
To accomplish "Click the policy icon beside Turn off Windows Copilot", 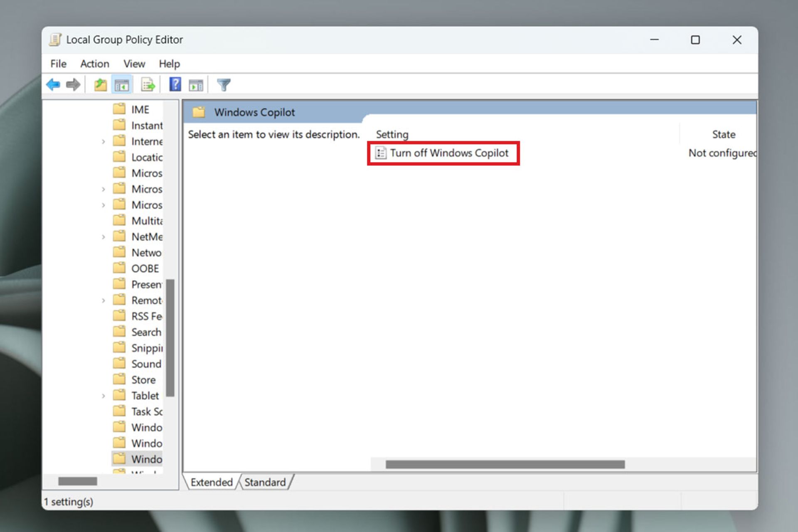I will click(x=381, y=153).
